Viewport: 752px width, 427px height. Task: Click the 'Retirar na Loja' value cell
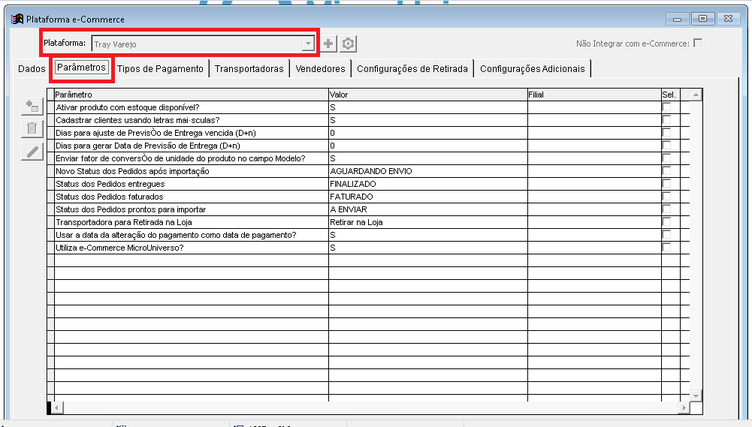(x=428, y=222)
